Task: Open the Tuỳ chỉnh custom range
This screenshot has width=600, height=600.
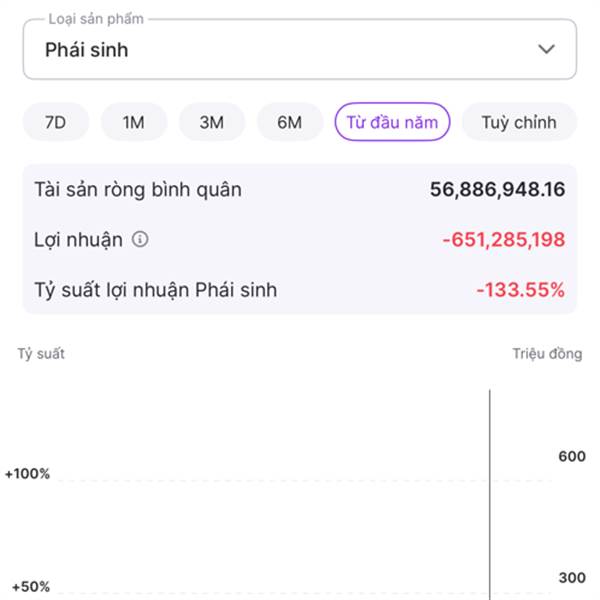Action: pos(518,123)
